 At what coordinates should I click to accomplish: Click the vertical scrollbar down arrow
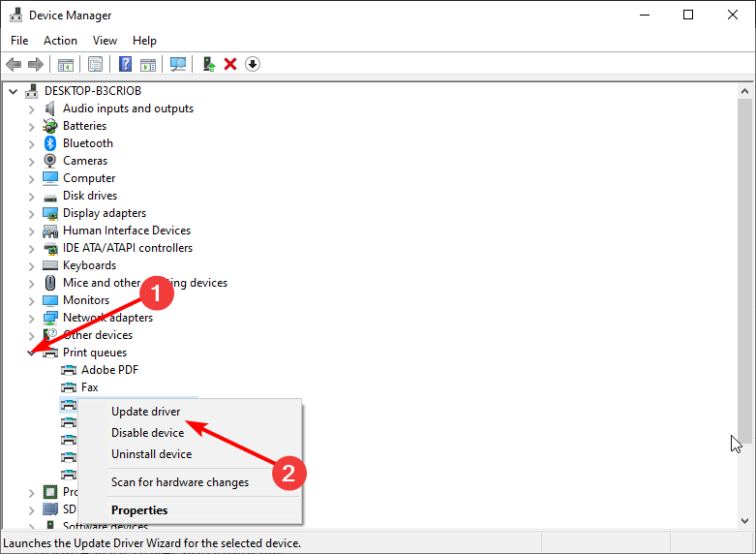(x=744, y=520)
